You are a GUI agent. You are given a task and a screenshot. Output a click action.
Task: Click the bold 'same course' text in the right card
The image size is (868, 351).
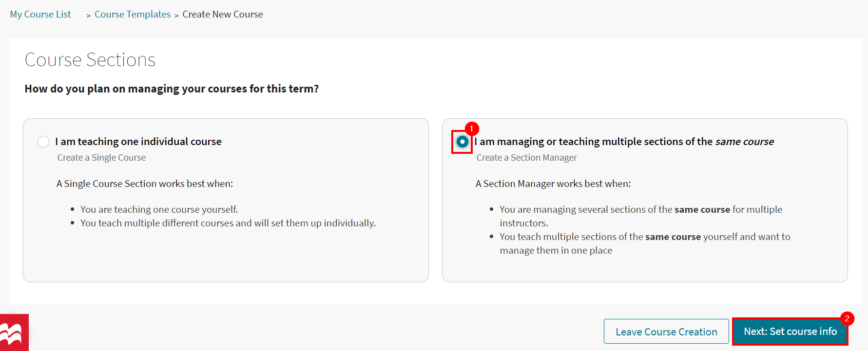click(x=703, y=209)
